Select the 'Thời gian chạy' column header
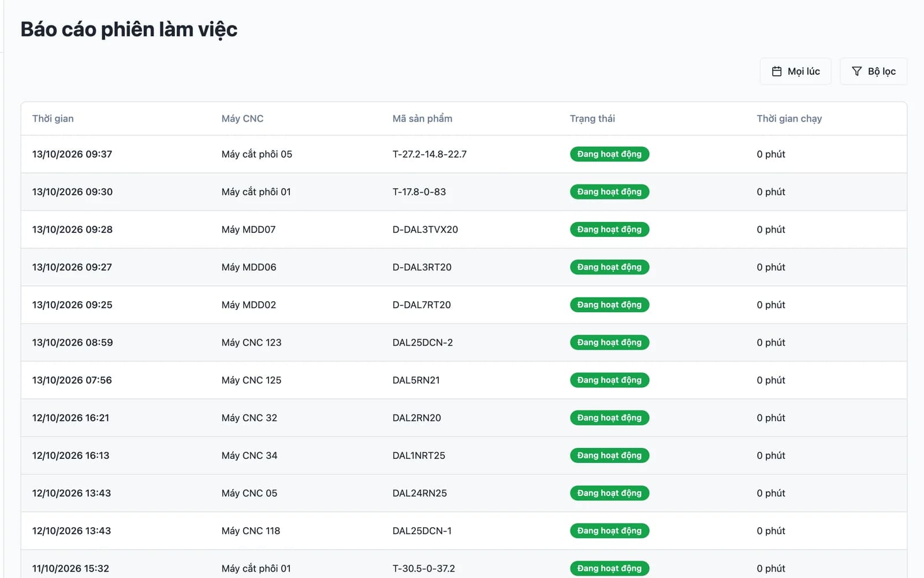The image size is (924, 578). tap(789, 118)
